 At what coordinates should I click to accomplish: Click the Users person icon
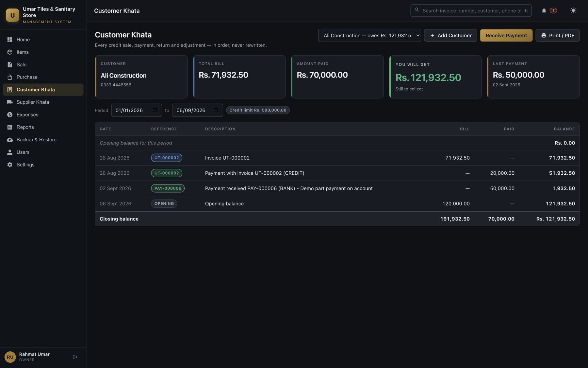pyautogui.click(x=10, y=152)
